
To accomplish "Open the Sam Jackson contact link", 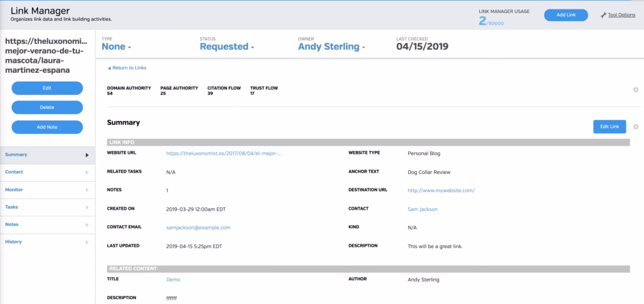I will (422, 209).
